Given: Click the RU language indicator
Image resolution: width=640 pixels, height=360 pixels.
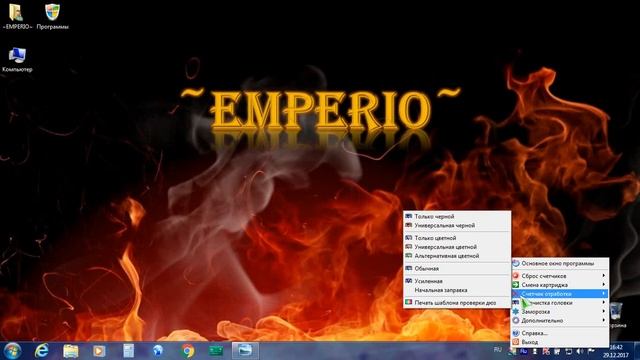Looking at the screenshot, I should tap(498, 350).
